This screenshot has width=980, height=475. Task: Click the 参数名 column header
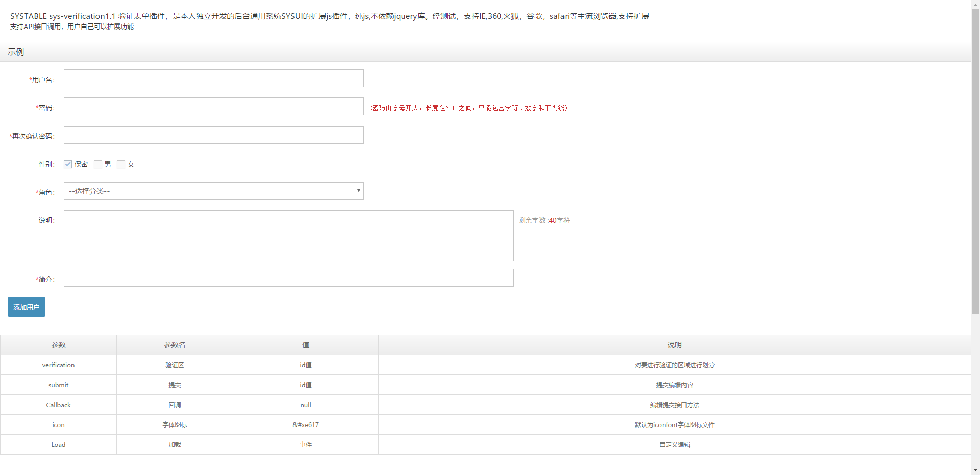(x=175, y=345)
